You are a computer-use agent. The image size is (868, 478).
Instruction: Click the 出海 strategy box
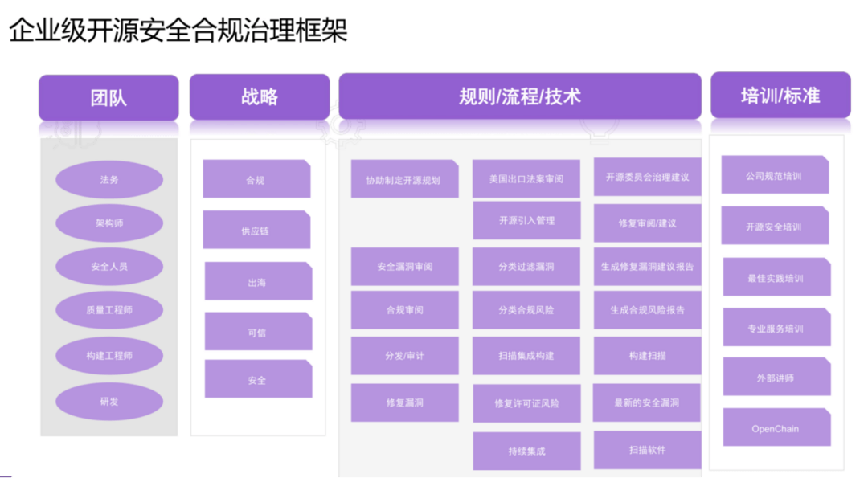pyautogui.click(x=258, y=281)
